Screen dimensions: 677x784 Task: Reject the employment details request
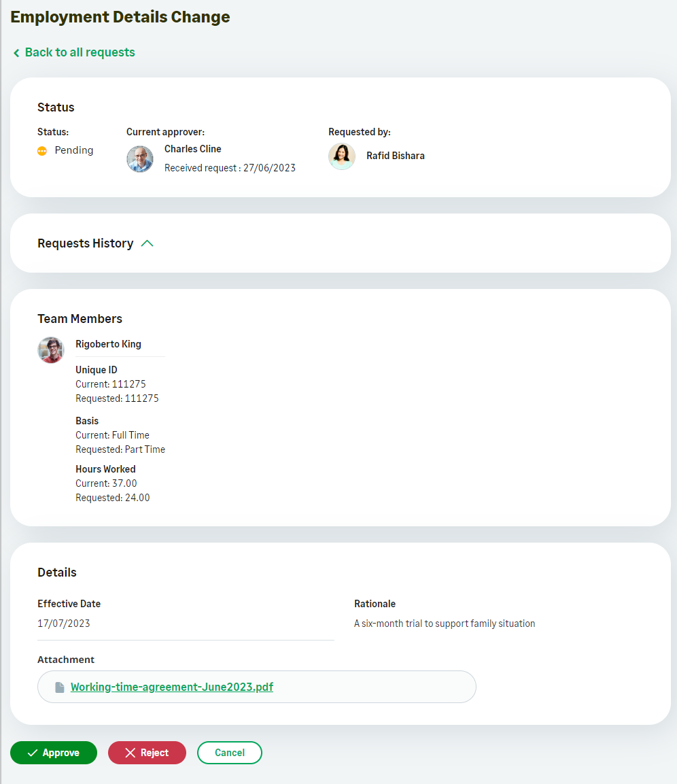pyautogui.click(x=147, y=753)
